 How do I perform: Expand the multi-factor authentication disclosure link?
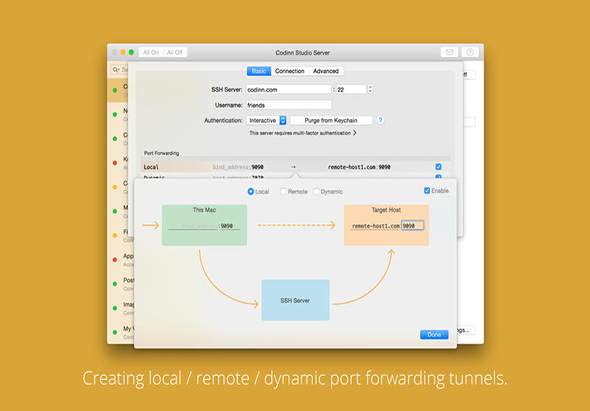303,133
